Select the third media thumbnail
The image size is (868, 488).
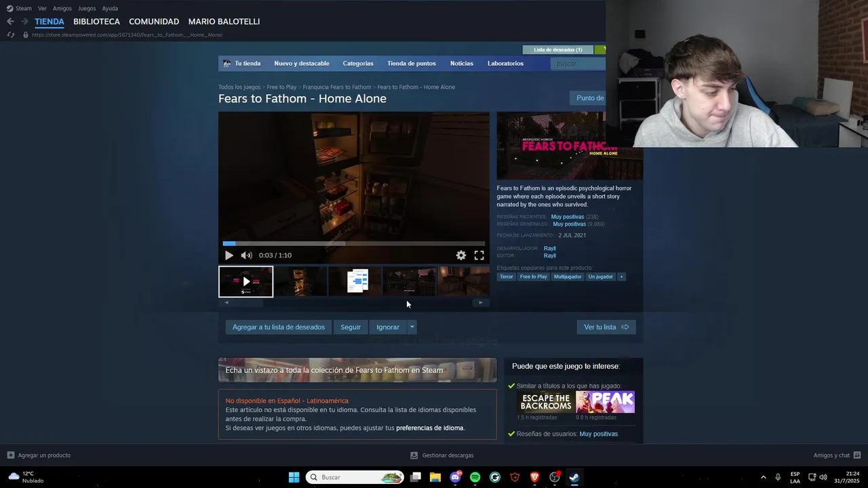click(355, 281)
